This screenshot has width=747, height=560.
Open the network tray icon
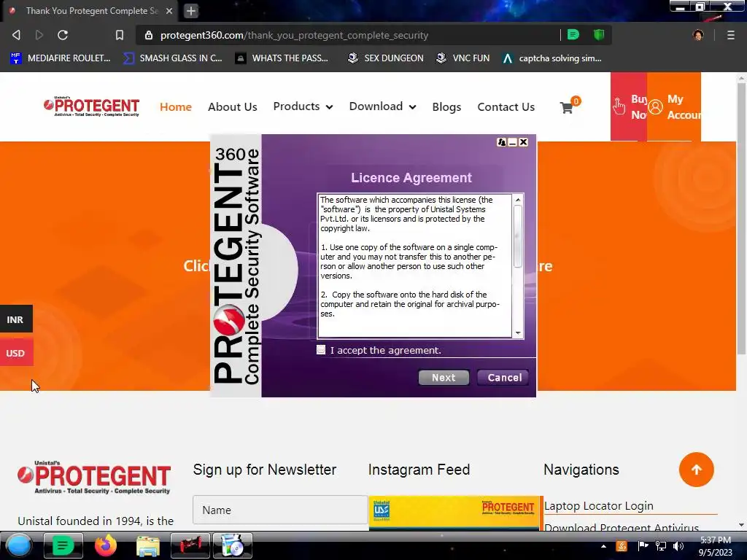(661, 546)
